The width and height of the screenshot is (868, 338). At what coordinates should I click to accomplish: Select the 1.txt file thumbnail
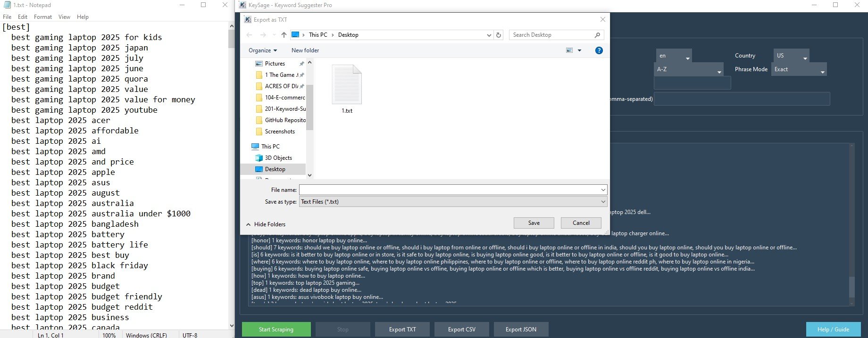[x=347, y=84]
